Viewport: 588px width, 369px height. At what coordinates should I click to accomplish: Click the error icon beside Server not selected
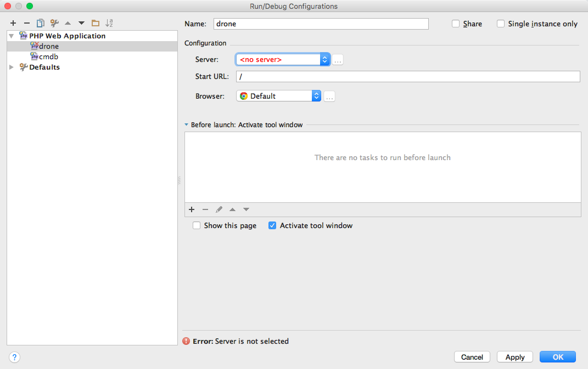click(x=186, y=341)
